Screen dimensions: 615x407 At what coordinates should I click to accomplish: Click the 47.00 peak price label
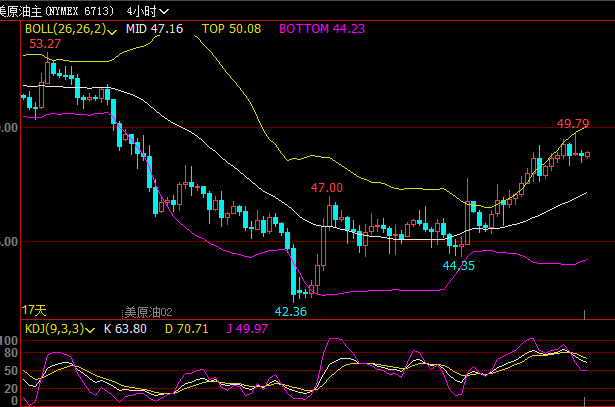pyautogui.click(x=327, y=187)
